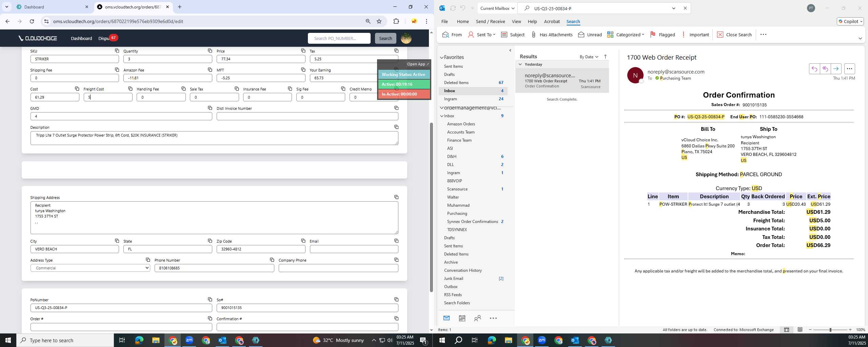Copy the So# field value
This screenshot has height=347, width=868.
tap(396, 300)
